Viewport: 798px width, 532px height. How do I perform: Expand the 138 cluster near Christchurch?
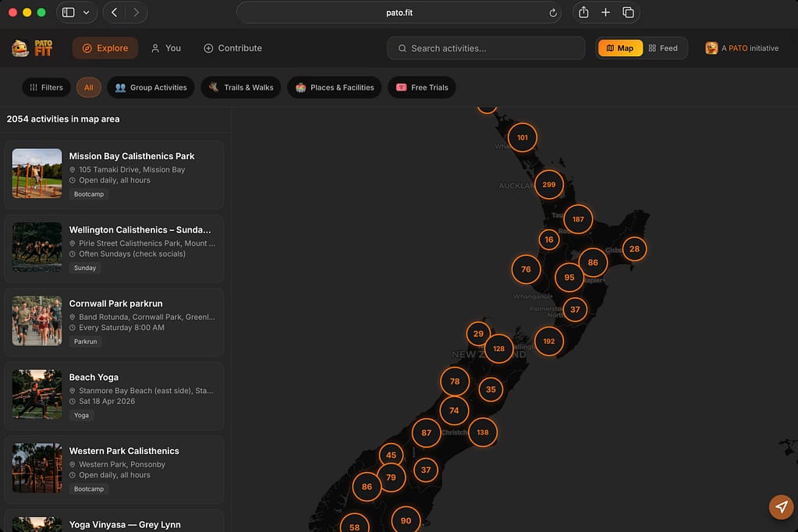(483, 432)
